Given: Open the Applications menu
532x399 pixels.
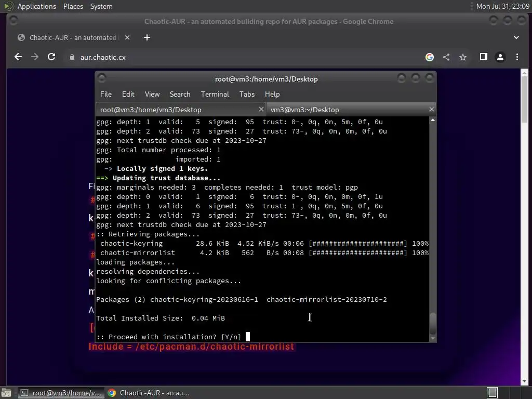Looking at the screenshot, I should point(37,6).
